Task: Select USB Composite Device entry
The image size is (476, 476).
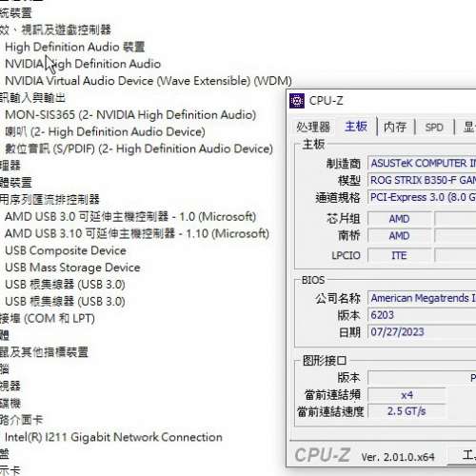Action: (66, 250)
